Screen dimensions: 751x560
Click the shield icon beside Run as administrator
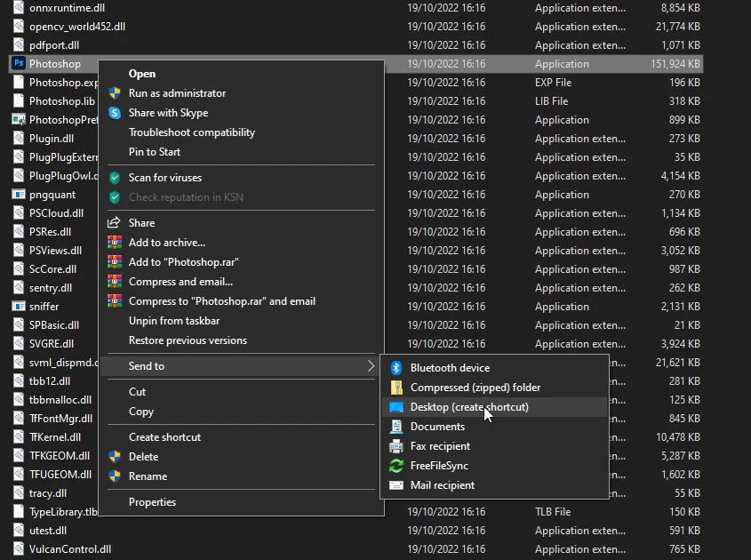pyautogui.click(x=115, y=93)
